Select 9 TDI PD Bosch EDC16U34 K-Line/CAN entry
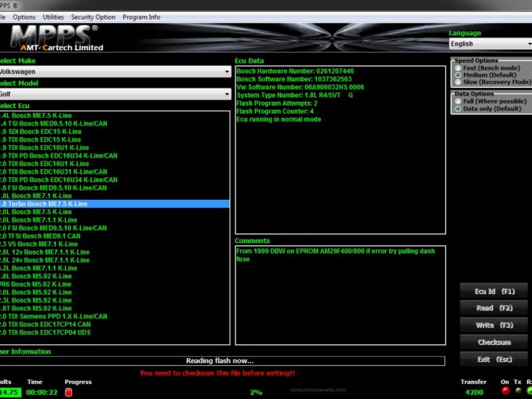The width and height of the screenshot is (532, 399). pyautogui.click(x=115, y=155)
